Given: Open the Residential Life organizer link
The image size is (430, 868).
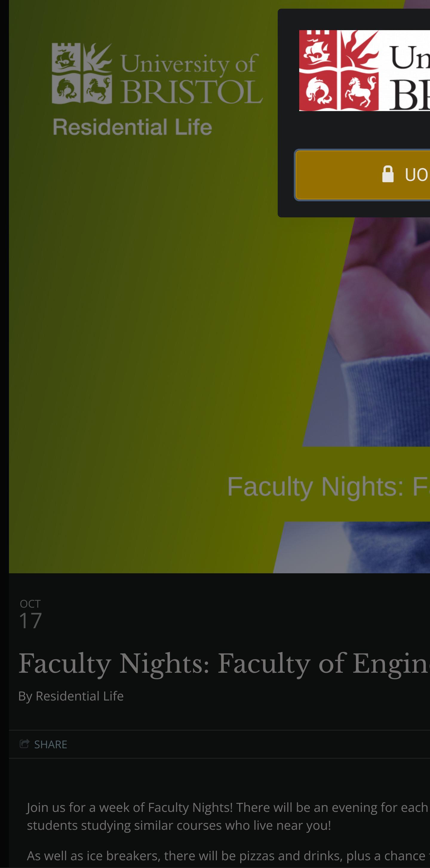Looking at the screenshot, I should click(79, 696).
